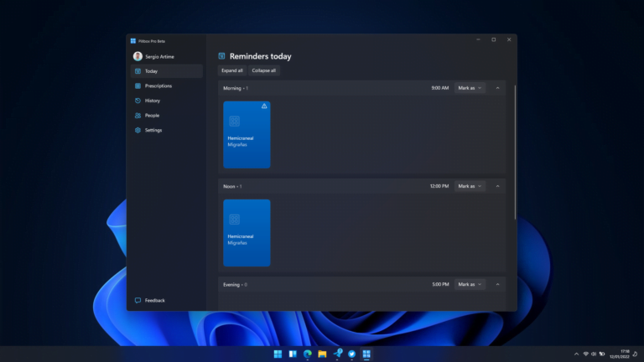Screen dimensions: 644x362
Task: Click the pill icon on Morning Hemicraneal card
Action: pos(235,121)
